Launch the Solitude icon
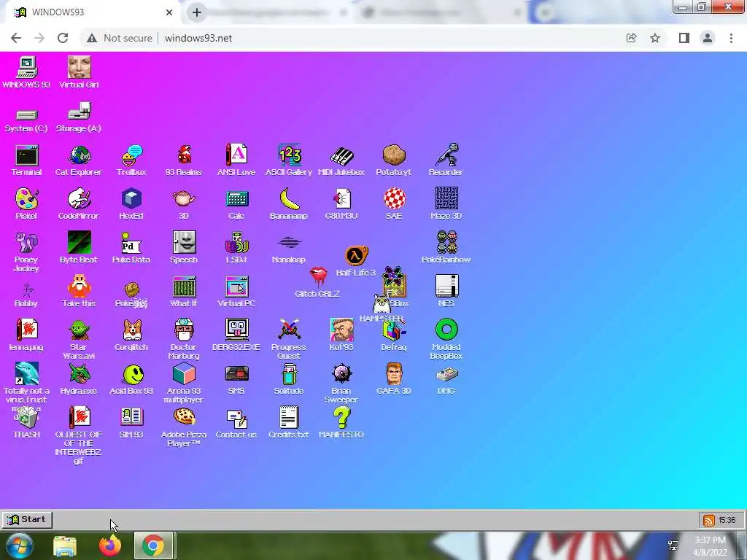The height and width of the screenshot is (560, 747). pyautogui.click(x=289, y=374)
